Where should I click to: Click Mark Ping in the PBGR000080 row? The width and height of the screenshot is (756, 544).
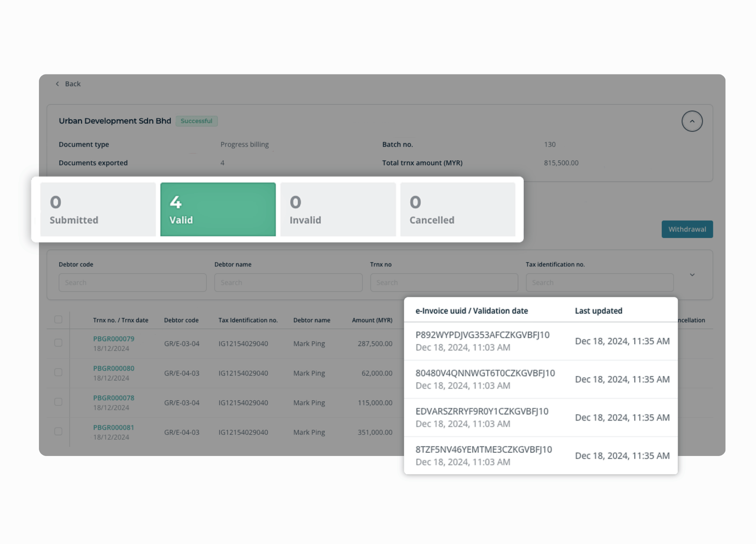coord(309,373)
